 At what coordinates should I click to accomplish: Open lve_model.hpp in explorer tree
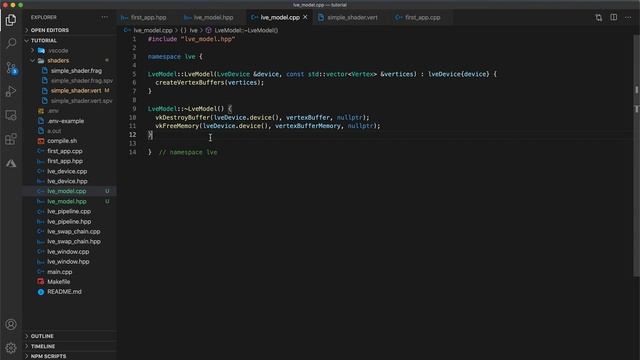pos(67,201)
